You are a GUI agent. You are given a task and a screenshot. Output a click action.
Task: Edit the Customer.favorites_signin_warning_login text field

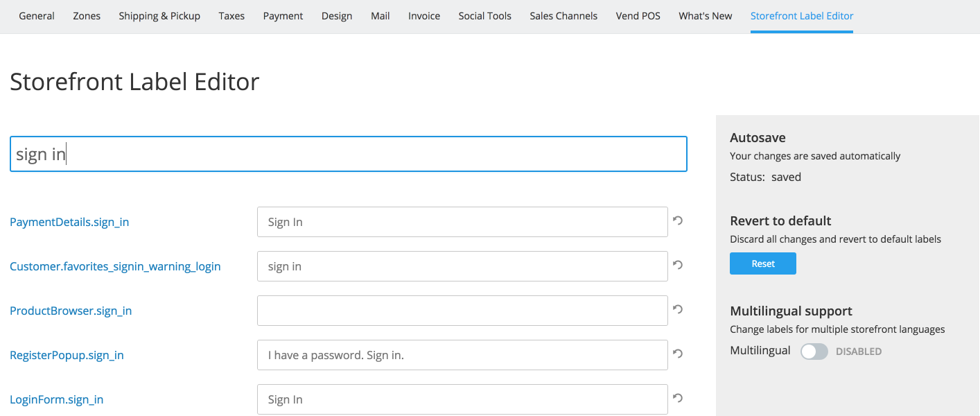pos(462,266)
